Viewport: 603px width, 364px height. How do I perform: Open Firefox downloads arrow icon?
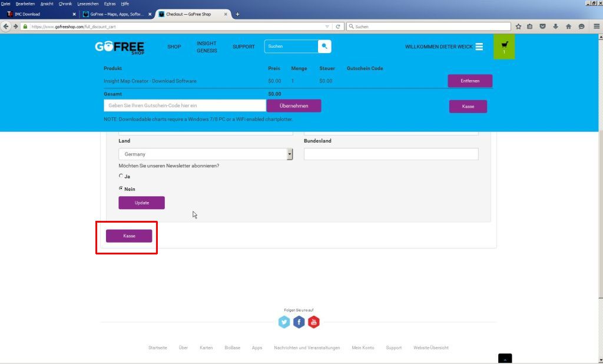coord(555,27)
